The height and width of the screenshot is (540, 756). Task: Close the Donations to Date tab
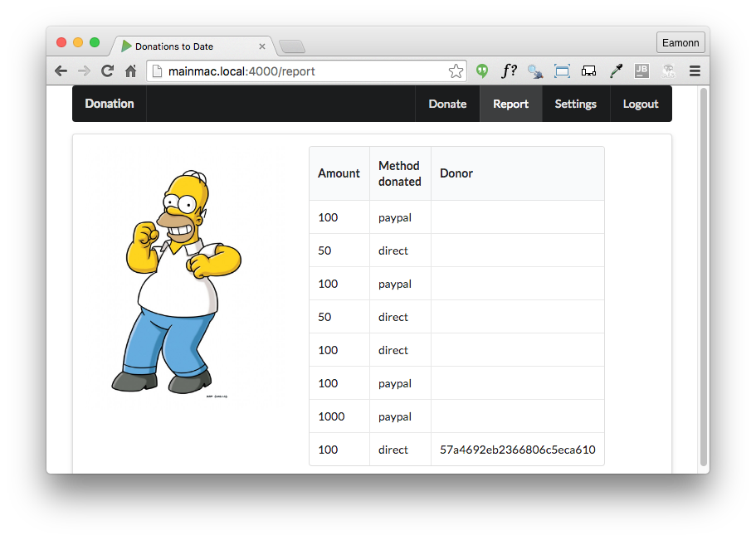point(262,46)
